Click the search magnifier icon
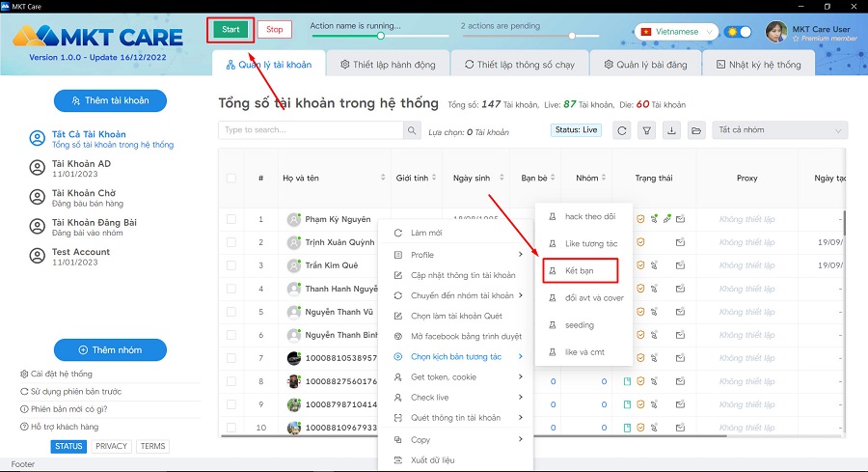Screen dimensions: 868x472 click(412, 130)
